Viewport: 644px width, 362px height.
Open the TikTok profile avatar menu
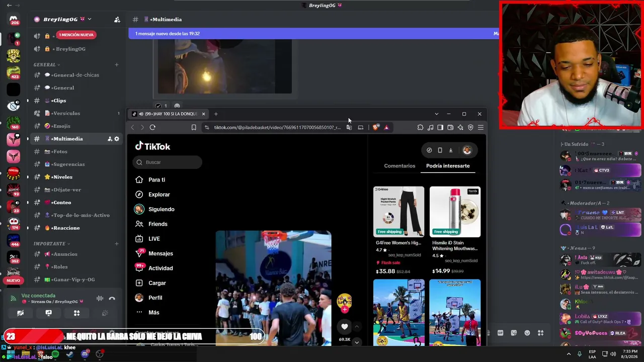point(467,150)
